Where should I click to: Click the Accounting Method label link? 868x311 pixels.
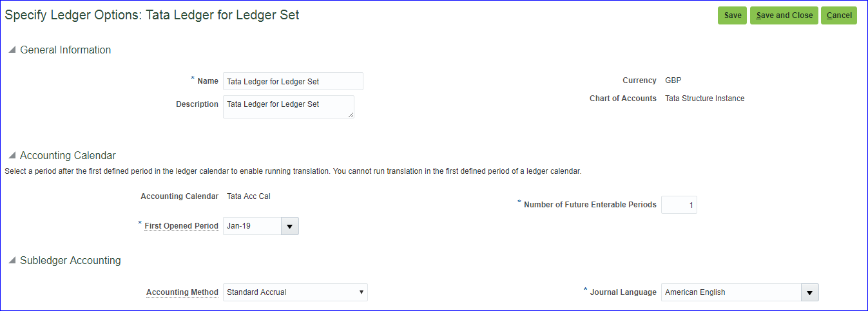click(182, 292)
